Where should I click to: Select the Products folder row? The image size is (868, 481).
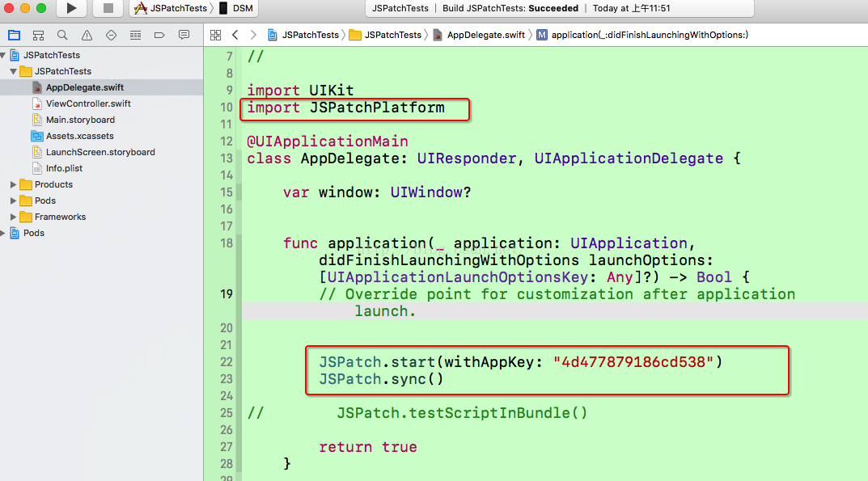[x=101, y=184]
